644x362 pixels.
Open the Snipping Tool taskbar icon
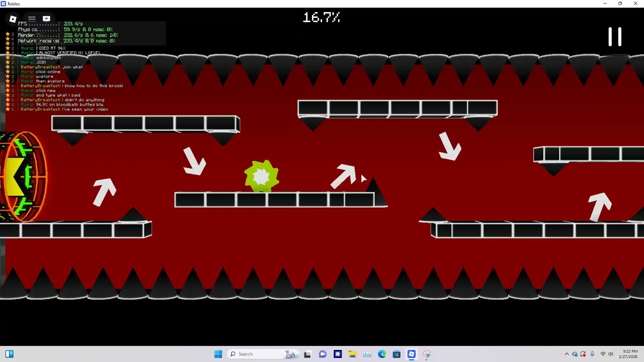(x=427, y=354)
